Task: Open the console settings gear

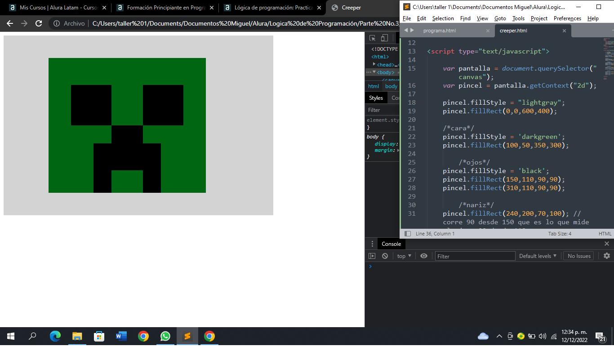Action: click(607, 256)
